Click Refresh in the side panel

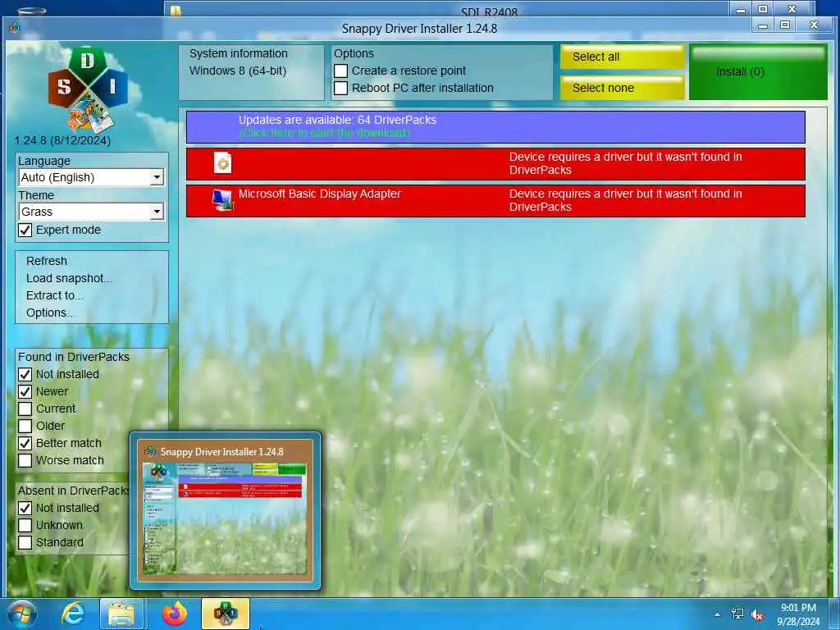47,261
